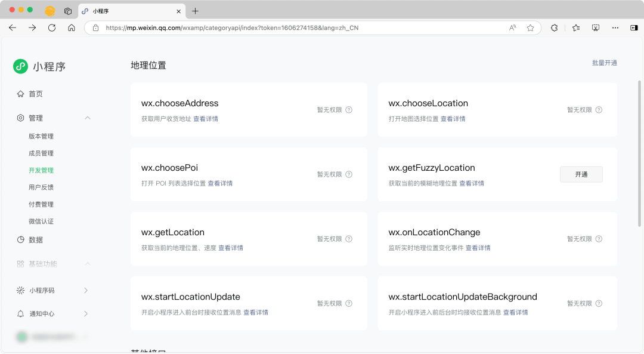Open the browser more options menu

(615, 28)
